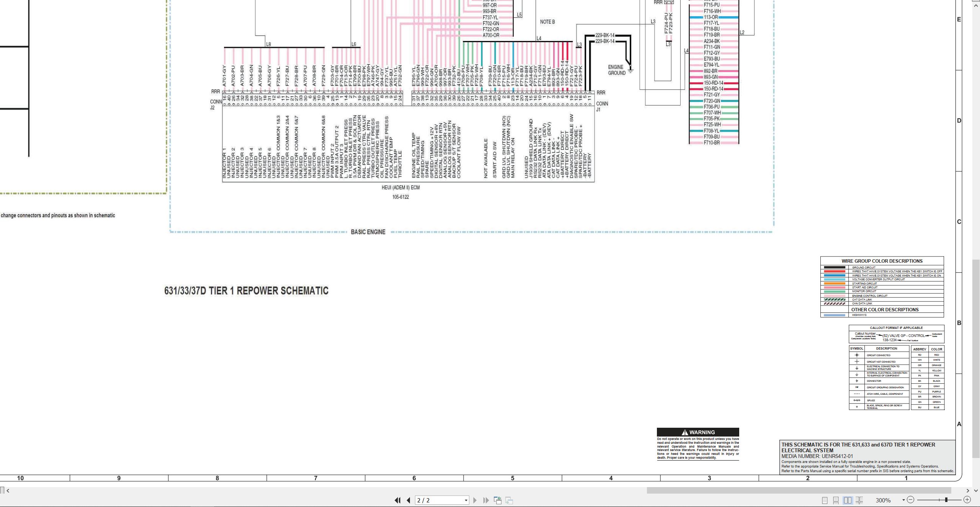Click grid row letter 'C' on right edge
The height and width of the screenshot is (507, 980).
[959, 222]
